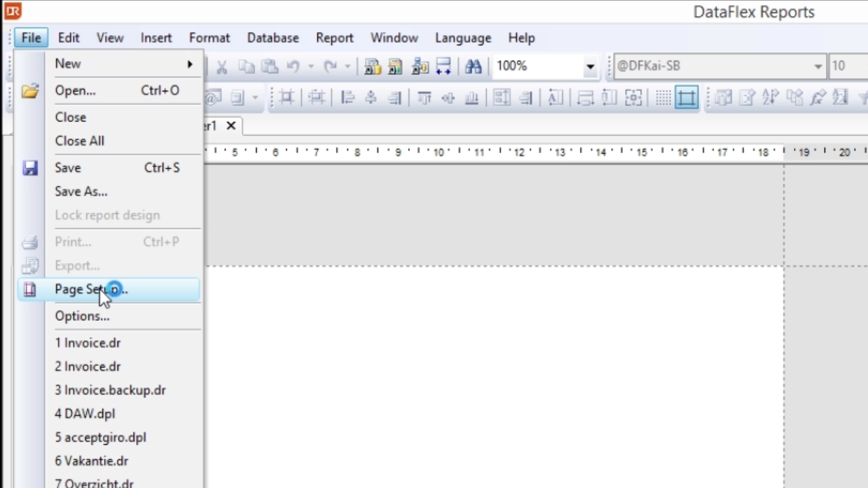
Task: Open the zoom percentage dropdown
Action: point(590,67)
